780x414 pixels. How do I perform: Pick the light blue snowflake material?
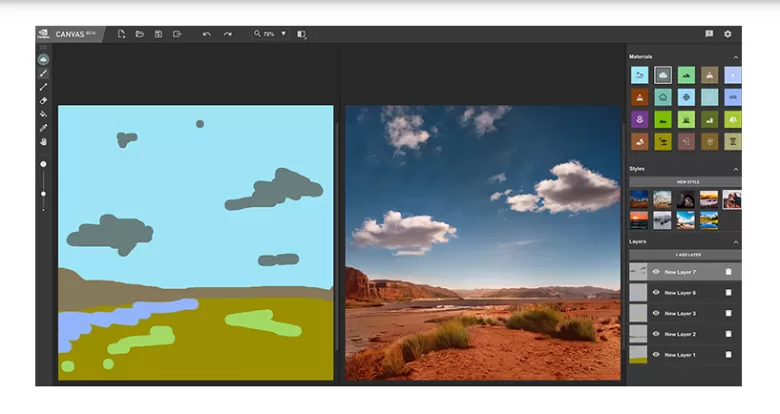(x=686, y=98)
